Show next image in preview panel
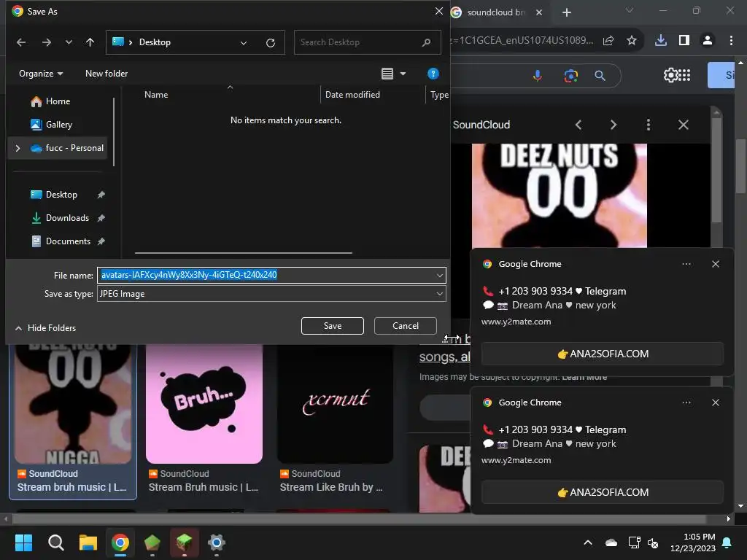The width and height of the screenshot is (747, 560). point(613,125)
